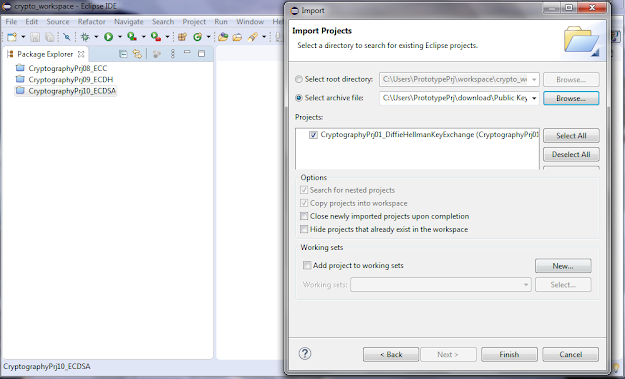Click the Select All button
625x379 pixels.
571,135
